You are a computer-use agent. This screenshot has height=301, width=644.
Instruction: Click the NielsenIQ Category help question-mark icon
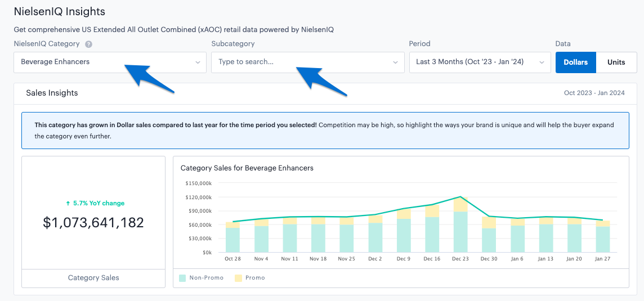click(88, 44)
